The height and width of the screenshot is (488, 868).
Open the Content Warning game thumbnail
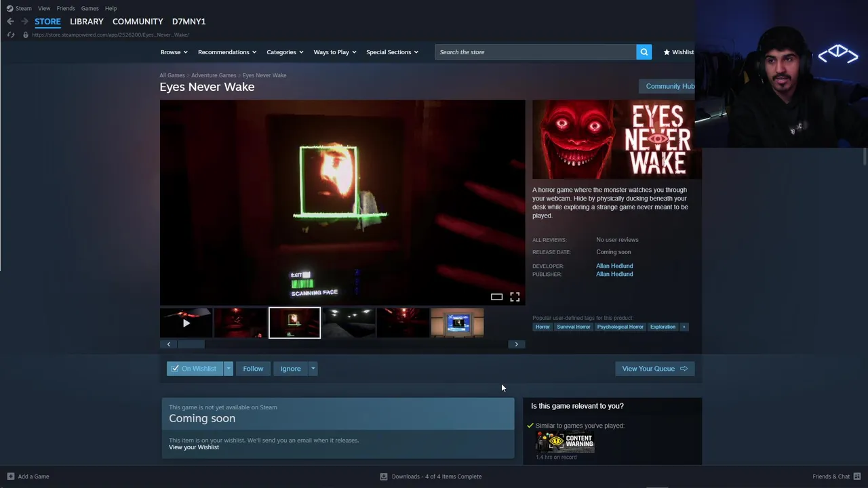pyautogui.click(x=565, y=442)
